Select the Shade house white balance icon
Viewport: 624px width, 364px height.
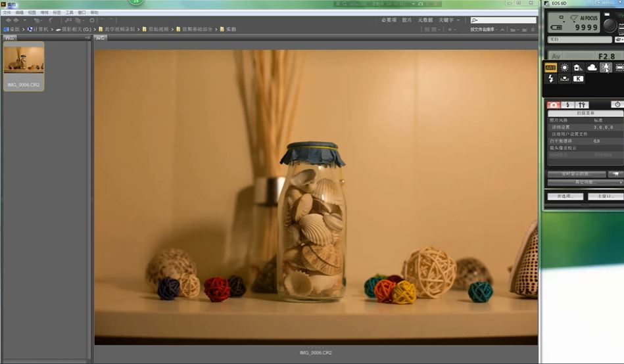pos(578,68)
